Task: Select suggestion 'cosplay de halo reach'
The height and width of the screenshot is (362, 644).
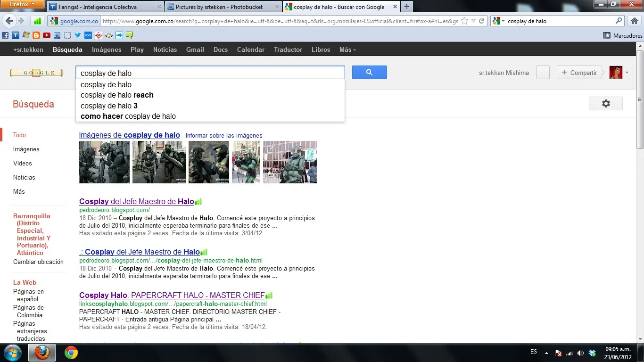Action: (210, 95)
